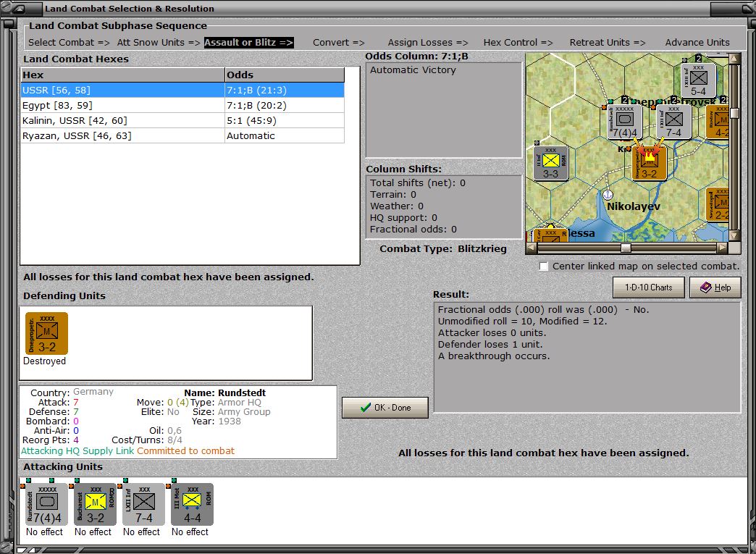Click the Rundstedt HQ attacking unit counter

point(47,504)
